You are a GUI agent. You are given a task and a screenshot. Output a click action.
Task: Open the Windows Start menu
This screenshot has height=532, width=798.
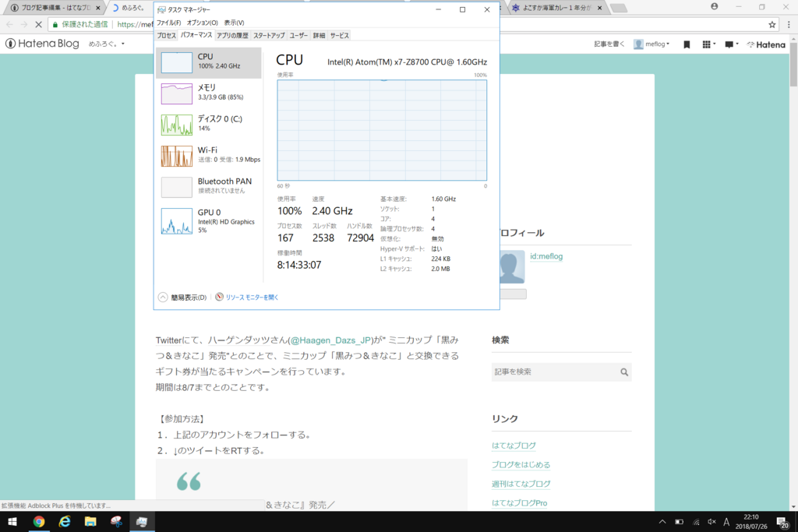coord(12,522)
